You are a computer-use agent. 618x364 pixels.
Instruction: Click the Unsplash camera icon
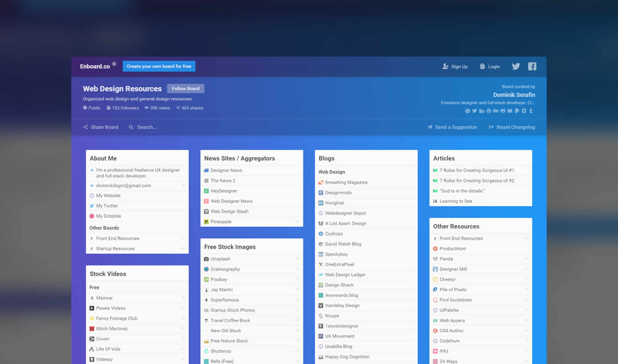click(x=206, y=259)
